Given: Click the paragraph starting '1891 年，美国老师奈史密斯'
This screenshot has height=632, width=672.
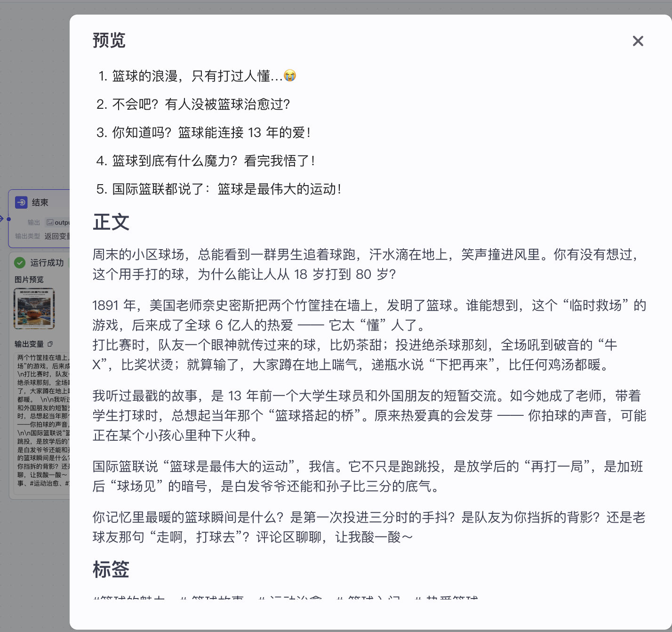Looking at the screenshot, I should coord(369,315).
